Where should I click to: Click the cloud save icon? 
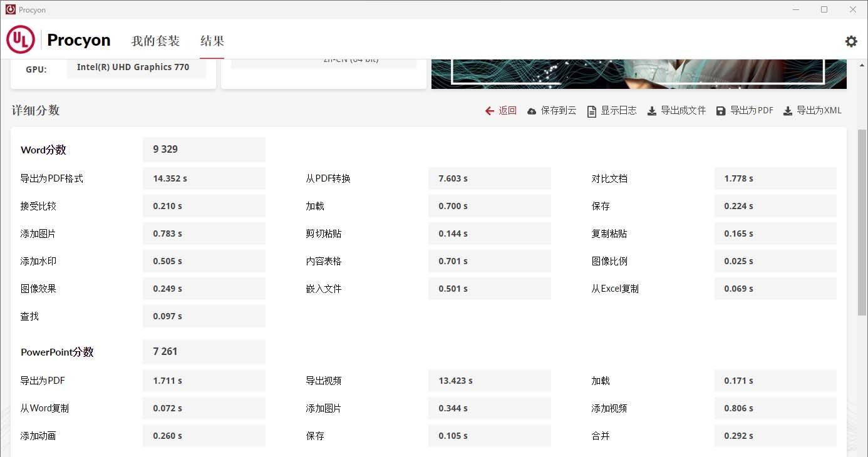(532, 111)
